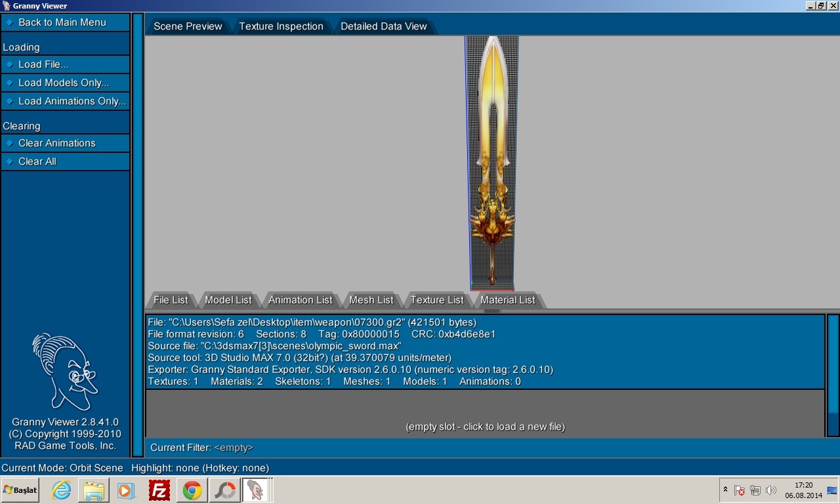Click the Highlight: none hotkey status text
This screenshot has height=504, width=840.
[200, 468]
